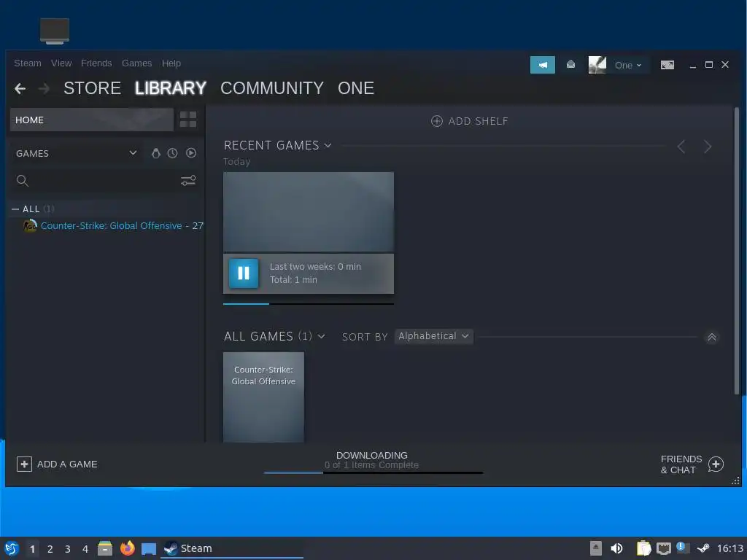Open the file manager taskbar icon

105,548
